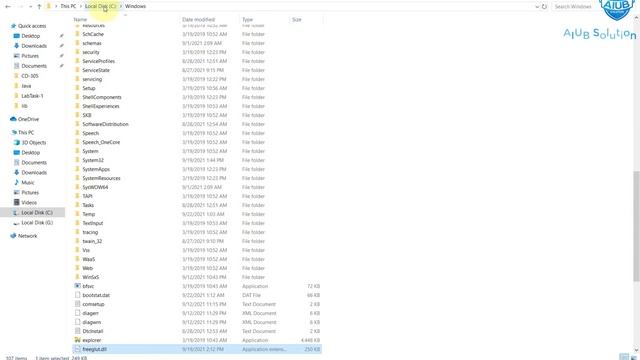Image resolution: width=640 pixels, height=360 pixels.
Task: Switch to large icons view layout
Action: coord(634,357)
